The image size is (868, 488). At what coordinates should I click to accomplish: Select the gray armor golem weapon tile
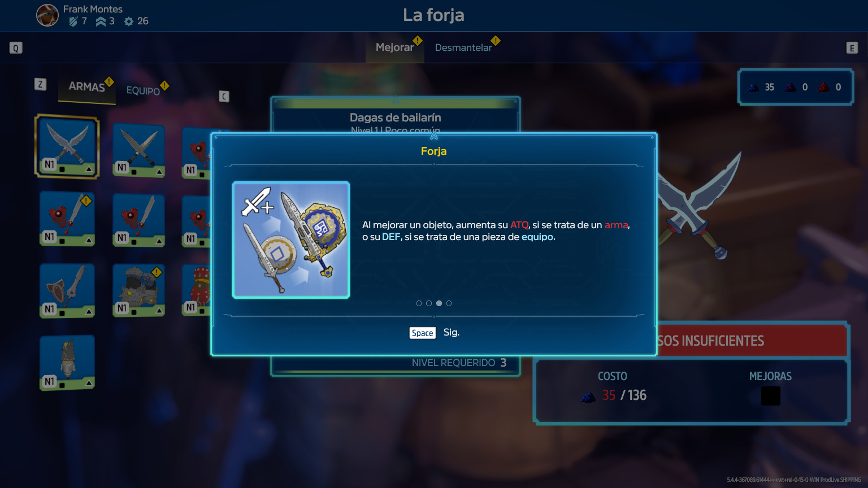point(138,290)
